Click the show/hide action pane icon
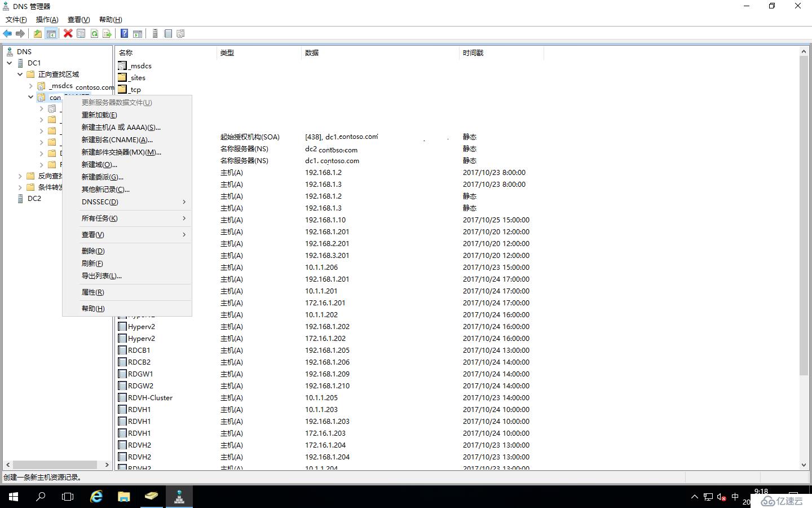 (138, 34)
